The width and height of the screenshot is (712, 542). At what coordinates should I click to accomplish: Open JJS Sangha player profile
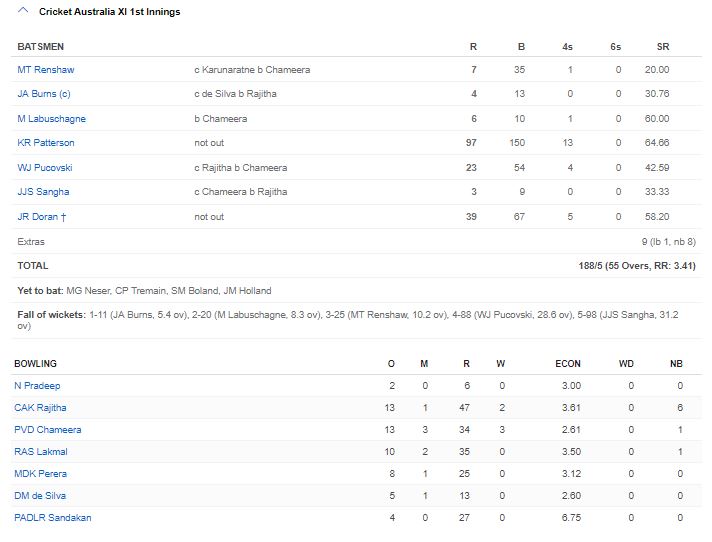point(44,192)
